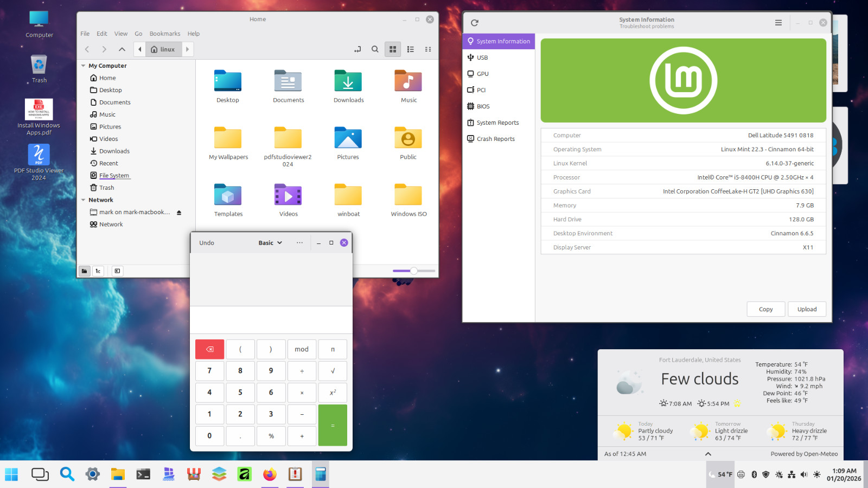The height and width of the screenshot is (488, 868).
Task: Click the refresh icon in System Information
Action: point(475,23)
